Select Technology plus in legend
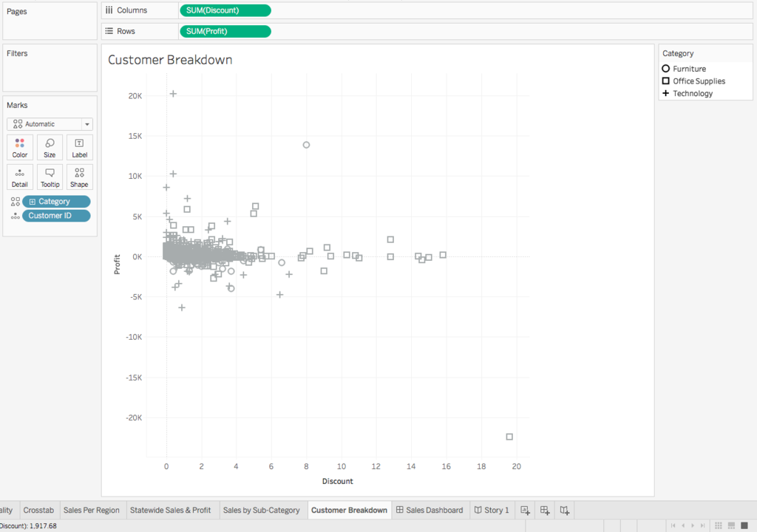 666,93
